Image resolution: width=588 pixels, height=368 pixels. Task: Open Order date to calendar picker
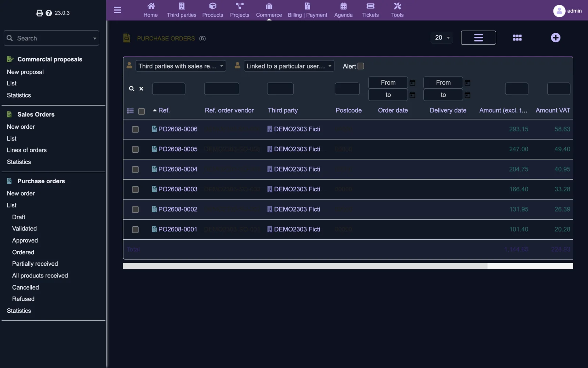click(412, 95)
